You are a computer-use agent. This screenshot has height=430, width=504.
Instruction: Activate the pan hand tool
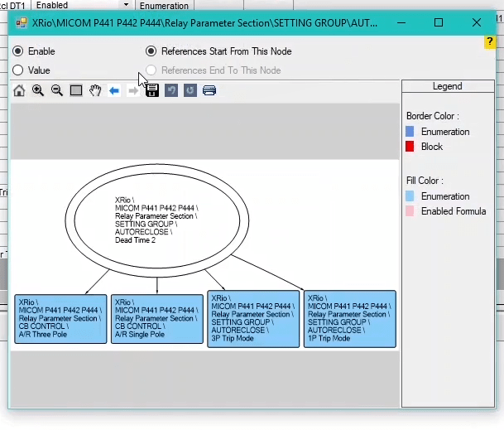[95, 90]
